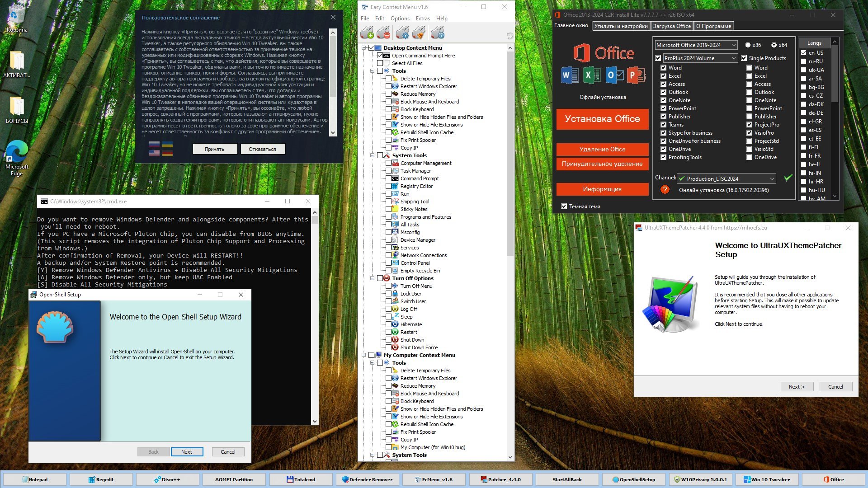
Task: Click Next in the Open-Shell Setup wizard
Action: point(187,452)
